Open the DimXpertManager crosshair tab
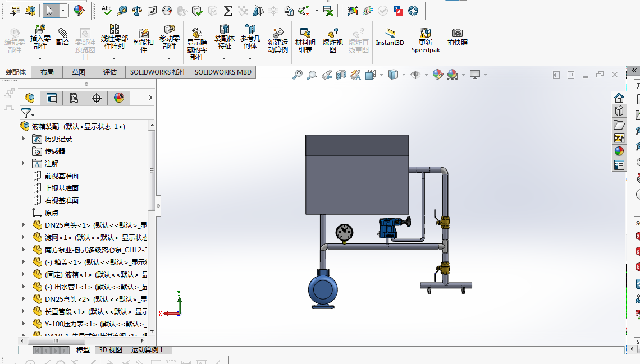The width and height of the screenshot is (640, 364). [x=97, y=98]
